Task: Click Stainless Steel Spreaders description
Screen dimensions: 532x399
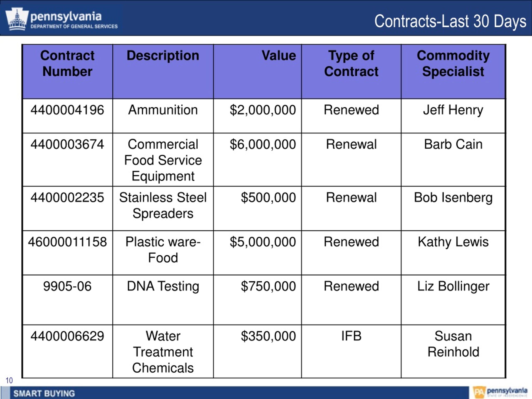Action: point(163,208)
